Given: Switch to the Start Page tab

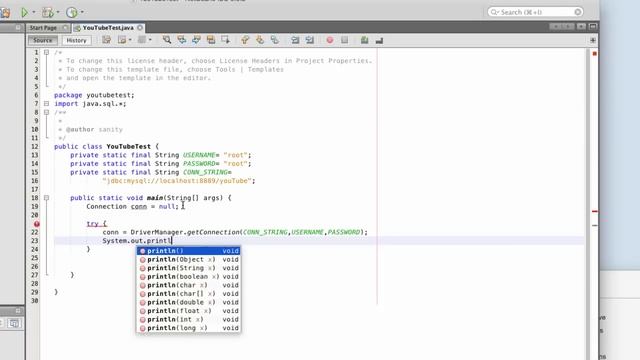Looking at the screenshot, I should click(43, 28).
